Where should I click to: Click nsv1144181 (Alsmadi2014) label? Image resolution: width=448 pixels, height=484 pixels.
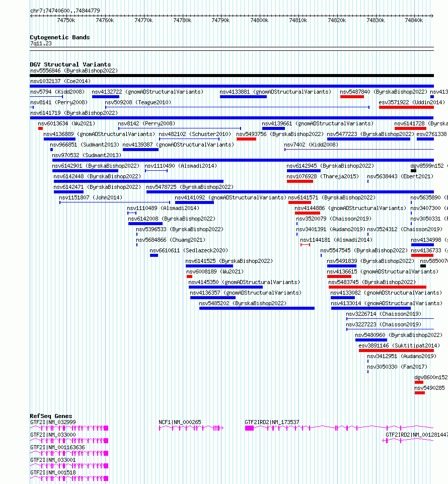pos(336,240)
